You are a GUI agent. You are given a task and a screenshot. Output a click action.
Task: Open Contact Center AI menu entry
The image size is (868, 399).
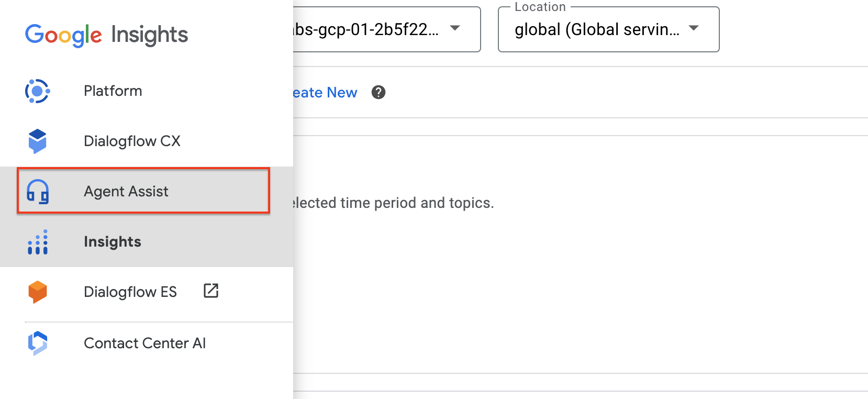pos(144,343)
